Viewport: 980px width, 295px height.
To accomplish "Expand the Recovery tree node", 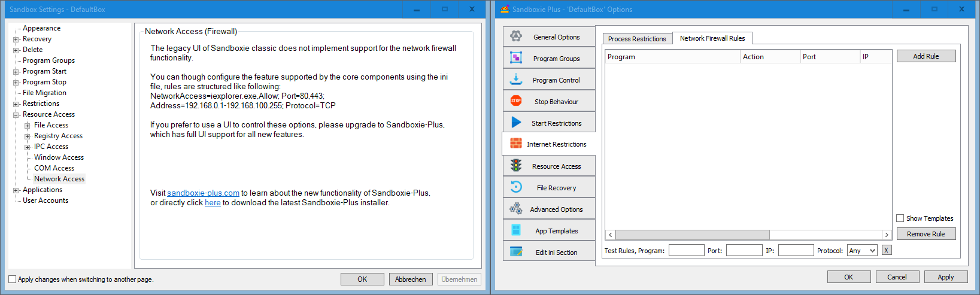I will tap(16, 39).
